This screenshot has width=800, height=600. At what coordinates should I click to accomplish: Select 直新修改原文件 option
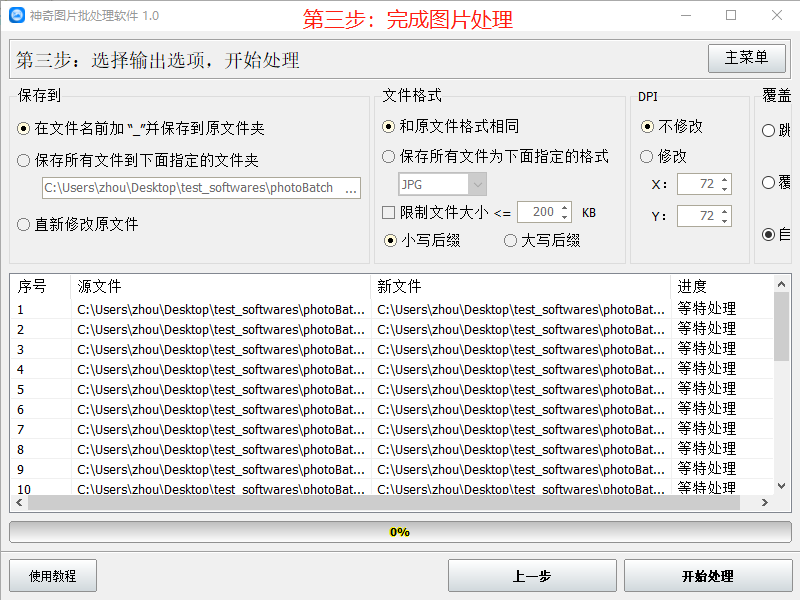(21, 225)
